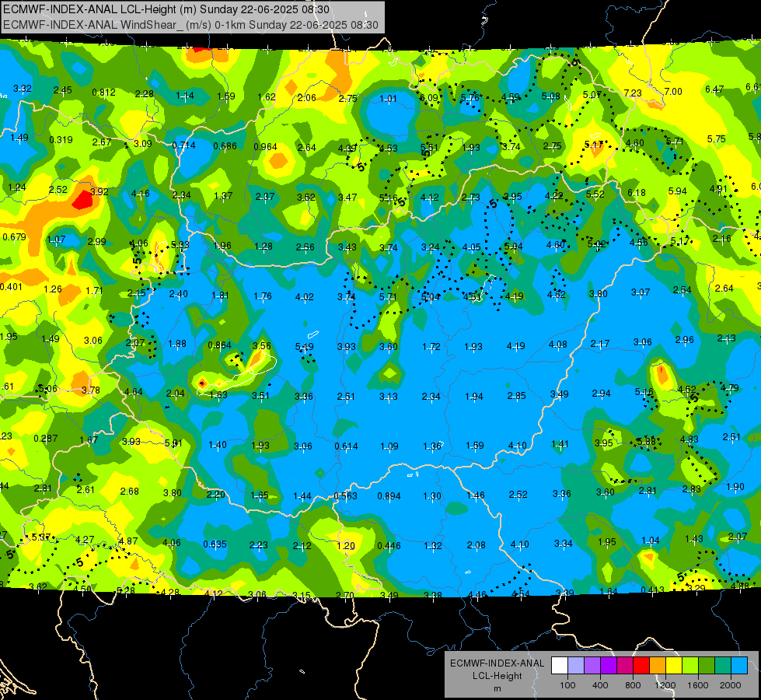Select the magenta legend color swatch

pyautogui.click(x=625, y=666)
